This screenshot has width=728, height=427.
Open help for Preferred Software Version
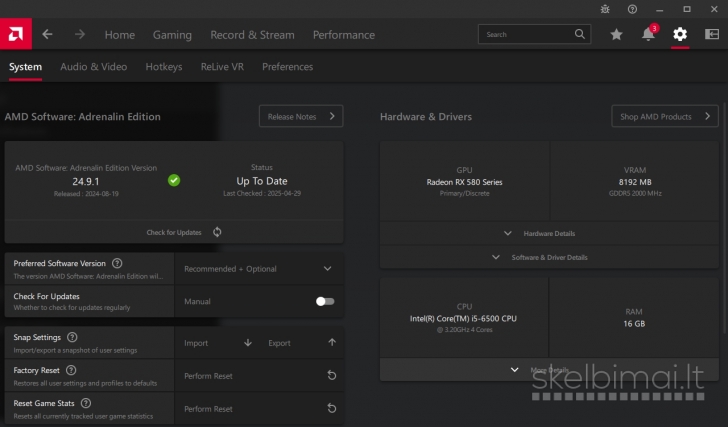(x=117, y=263)
